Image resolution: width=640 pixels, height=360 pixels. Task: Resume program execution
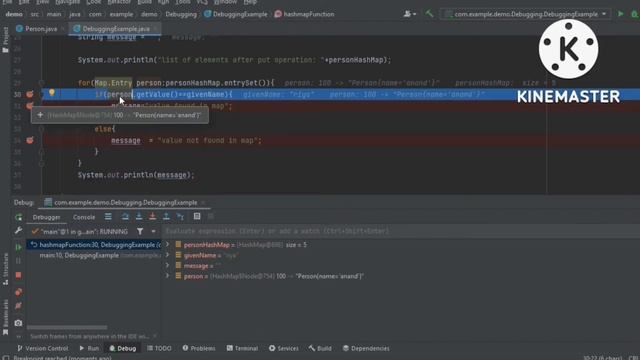click(x=18, y=247)
